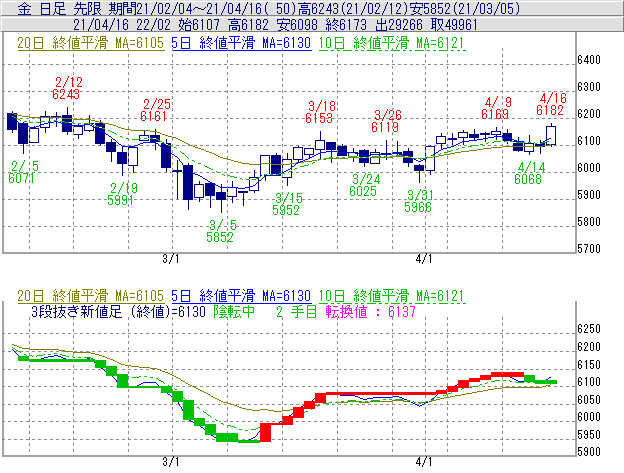Click the 3/1 date label under upper chart
The height and width of the screenshot is (473, 624).
[170, 259]
